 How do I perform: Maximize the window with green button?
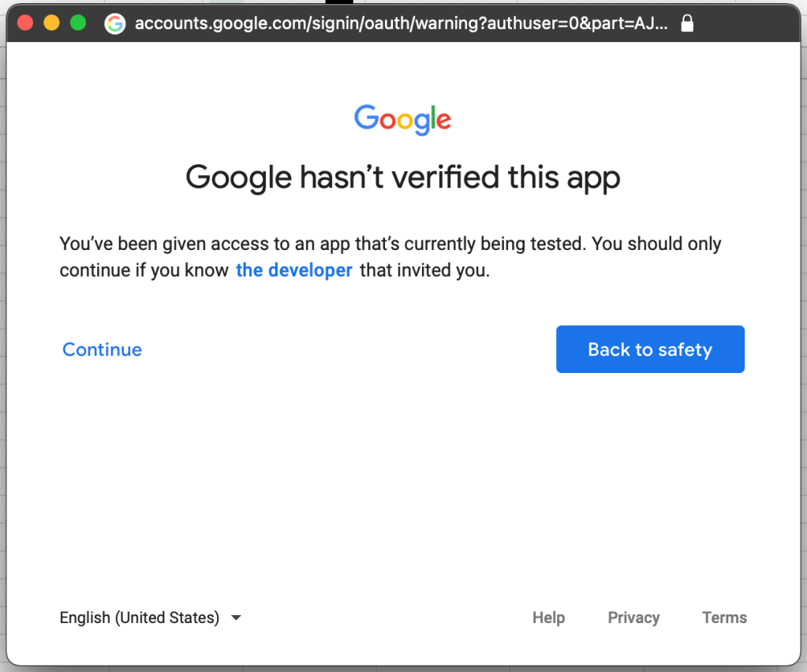coord(77,23)
